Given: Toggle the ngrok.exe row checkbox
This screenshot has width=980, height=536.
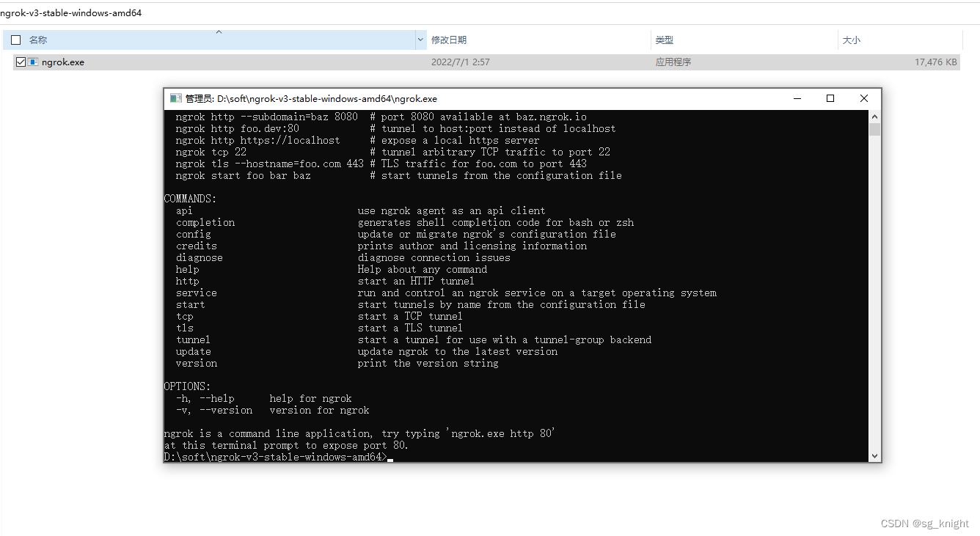Looking at the screenshot, I should [21, 62].
